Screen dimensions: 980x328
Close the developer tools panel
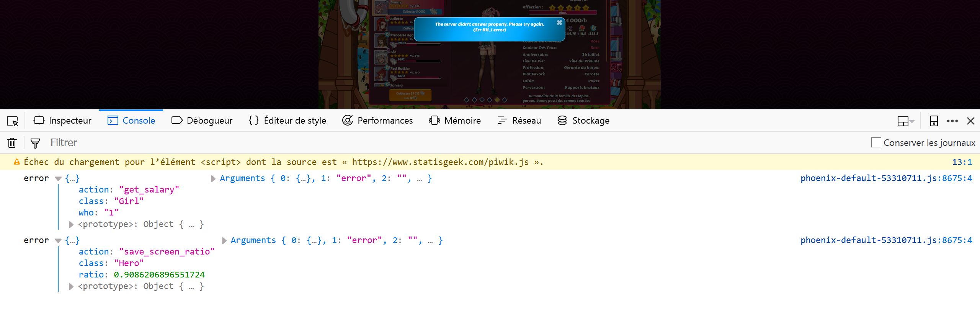[x=971, y=121]
